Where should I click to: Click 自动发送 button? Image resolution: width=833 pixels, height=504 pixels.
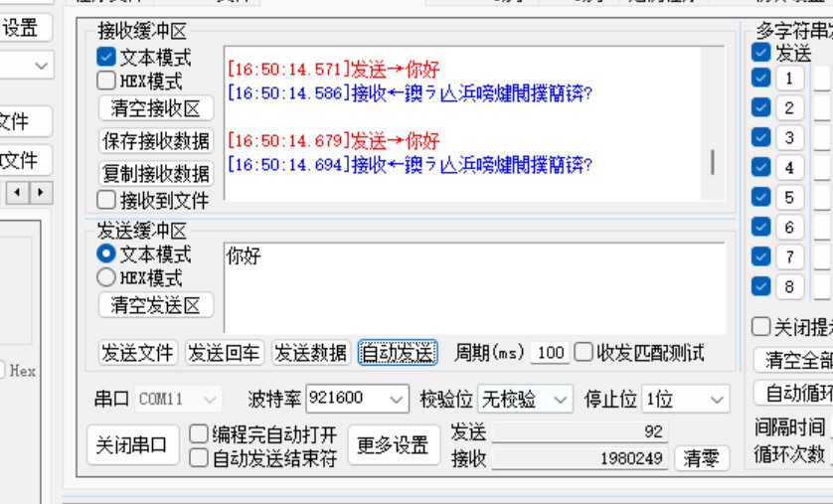(x=398, y=353)
